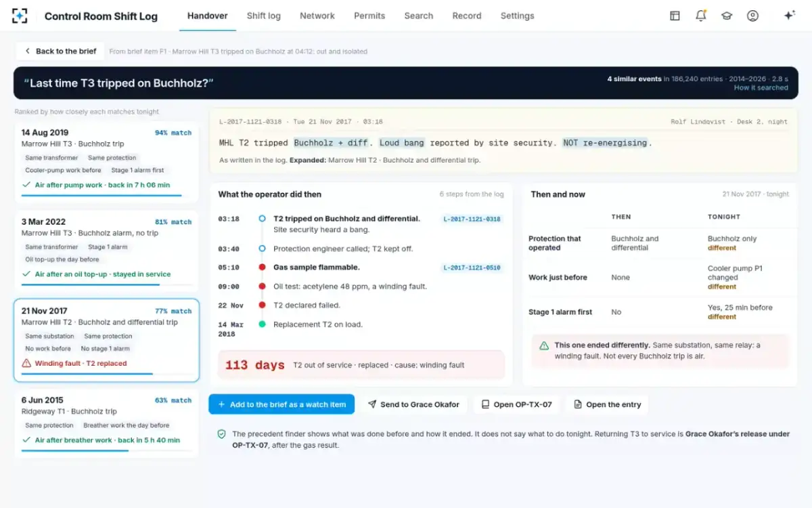
Task: Send to Grace Okafor
Action: (x=413, y=404)
